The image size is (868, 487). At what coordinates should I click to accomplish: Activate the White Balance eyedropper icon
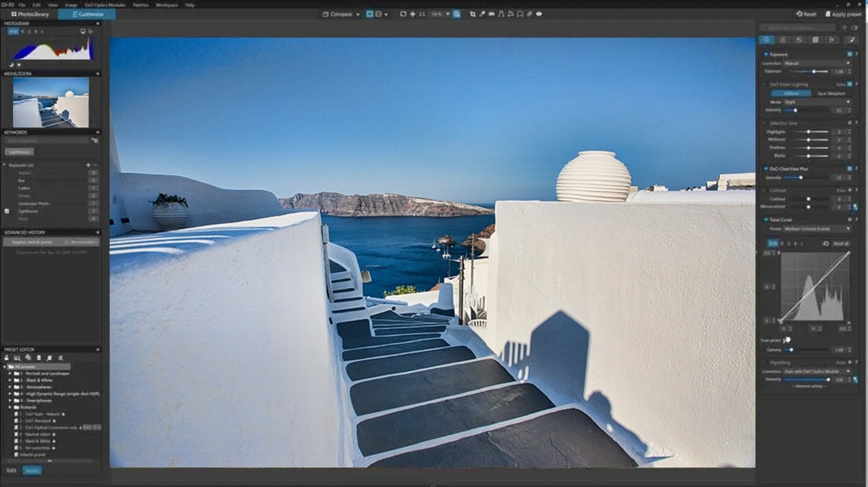[x=483, y=14]
